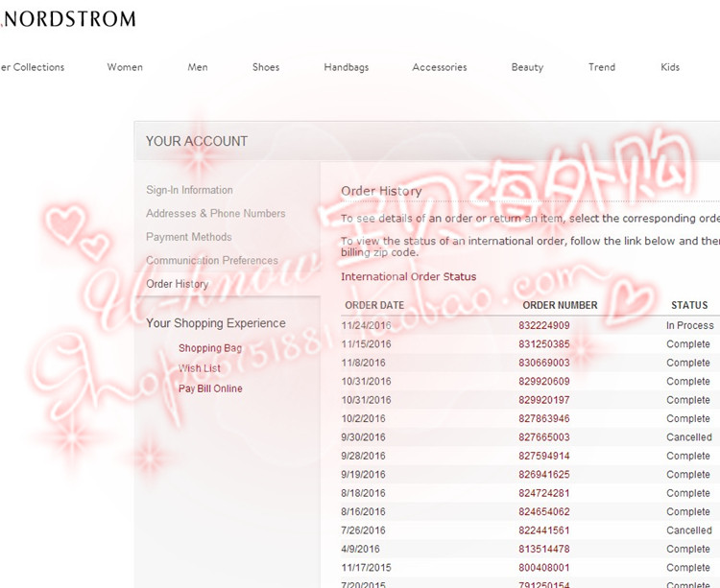Viewport: 720px width, 588px height.
Task: Click the In Process status text
Action: point(689,325)
